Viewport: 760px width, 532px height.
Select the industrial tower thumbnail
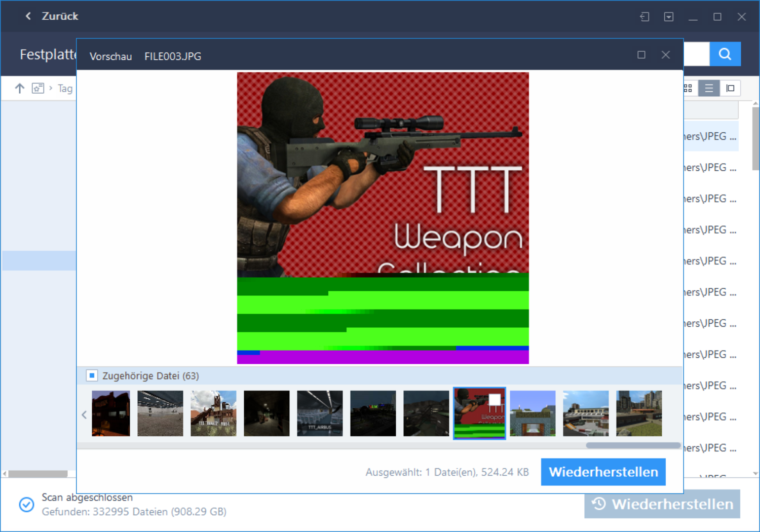point(213,413)
